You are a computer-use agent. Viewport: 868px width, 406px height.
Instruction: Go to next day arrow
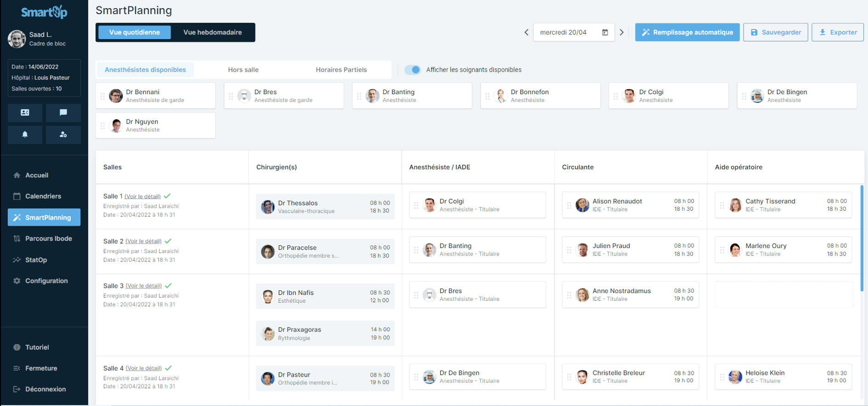(622, 32)
